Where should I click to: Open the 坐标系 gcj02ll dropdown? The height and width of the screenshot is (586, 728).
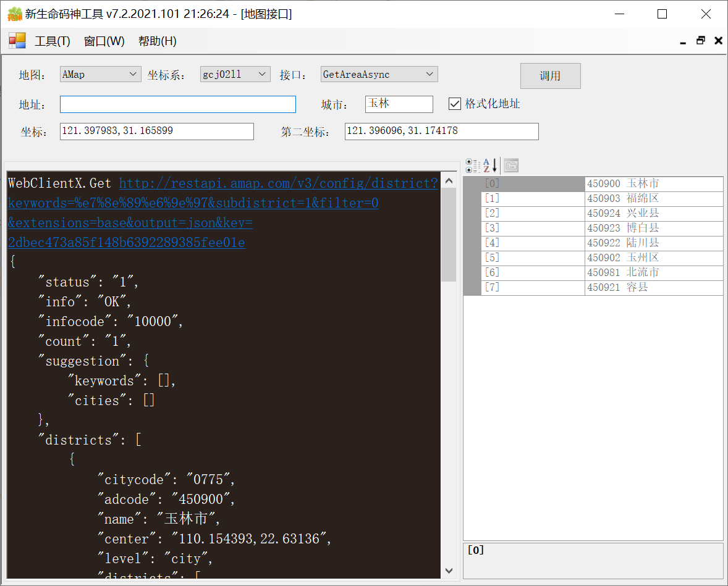point(235,74)
